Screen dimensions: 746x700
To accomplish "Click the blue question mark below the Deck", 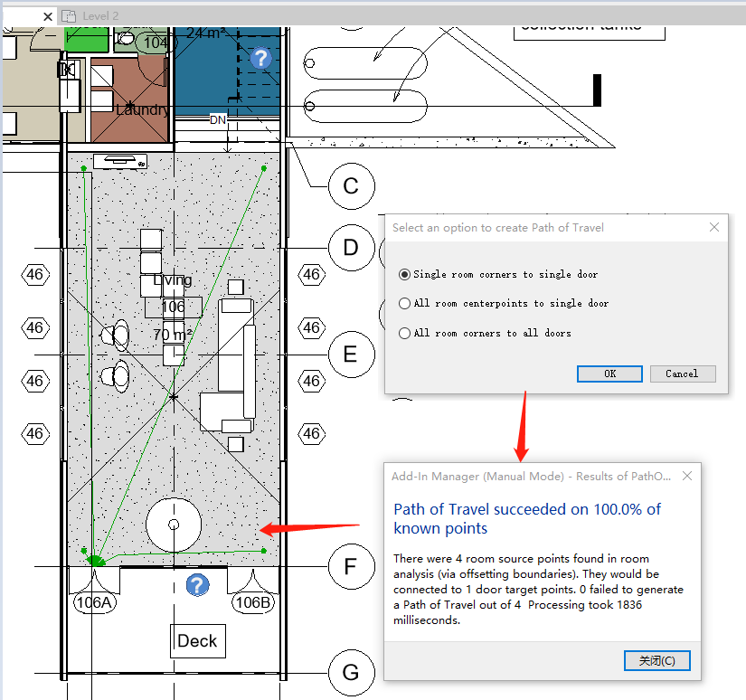I will pos(197,585).
